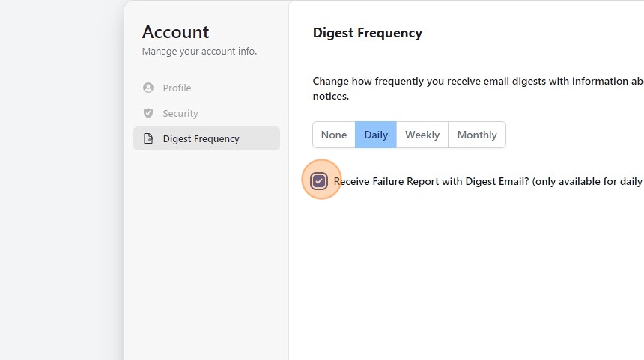This screenshot has height=360, width=644.
Task: Click the word 'notices.' in the description
Action: coord(330,96)
